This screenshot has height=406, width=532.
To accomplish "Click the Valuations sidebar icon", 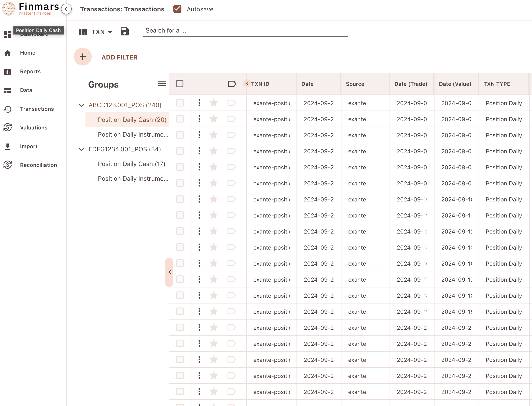I will (x=8, y=127).
